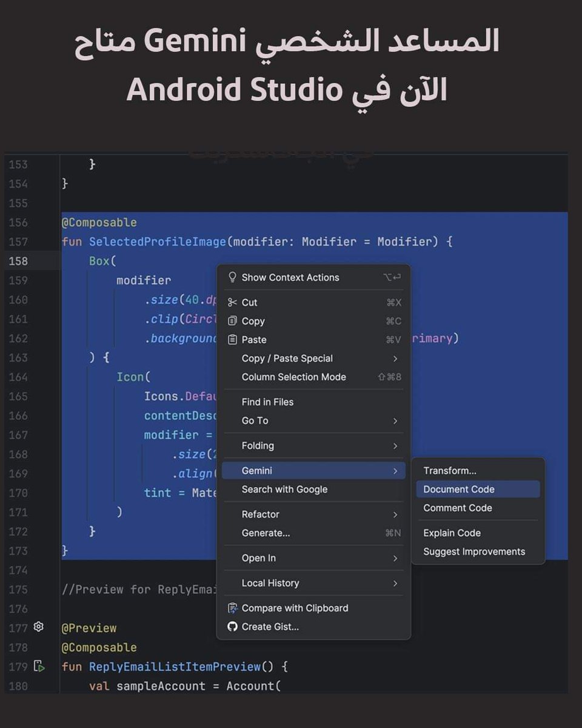
Task: Select Paste in the context menu
Action: click(313, 340)
